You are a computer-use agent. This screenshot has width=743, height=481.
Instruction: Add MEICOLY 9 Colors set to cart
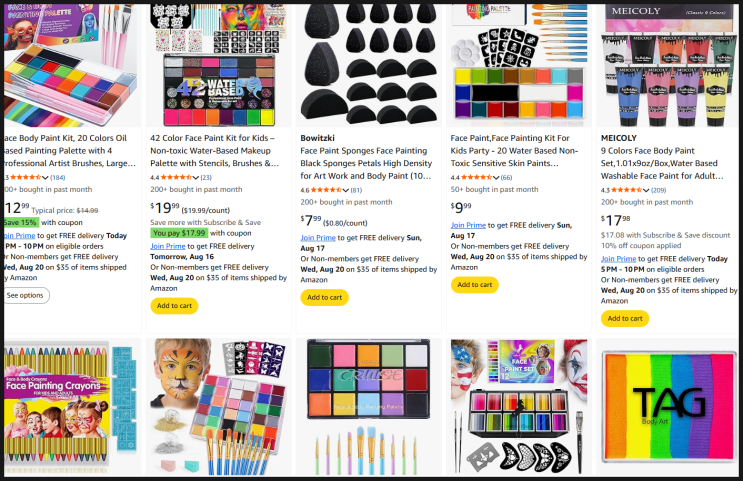[x=625, y=318]
